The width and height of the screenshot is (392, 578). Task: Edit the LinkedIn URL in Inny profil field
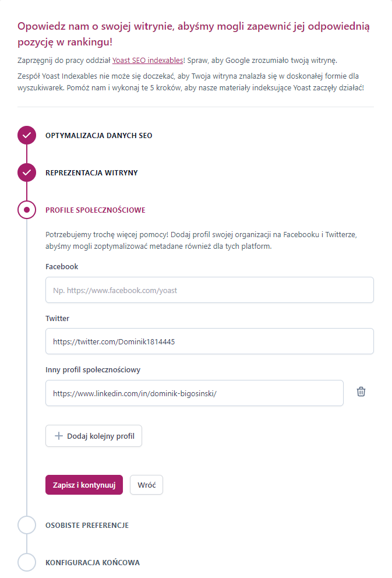point(195,393)
